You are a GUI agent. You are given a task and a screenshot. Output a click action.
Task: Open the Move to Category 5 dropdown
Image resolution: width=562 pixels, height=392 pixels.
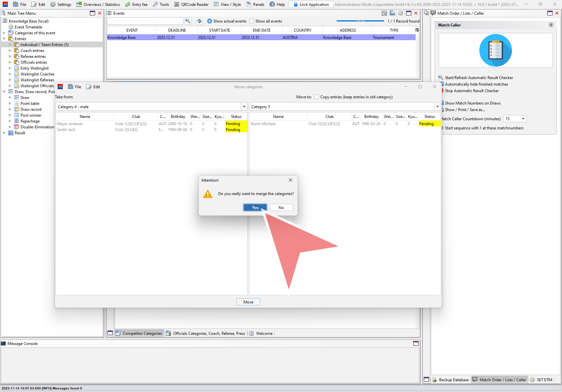coord(438,107)
